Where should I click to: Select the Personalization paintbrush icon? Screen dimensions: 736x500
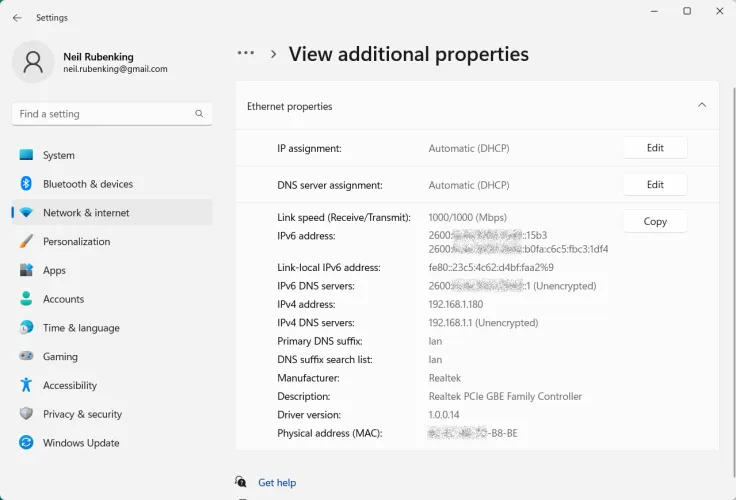(x=26, y=242)
